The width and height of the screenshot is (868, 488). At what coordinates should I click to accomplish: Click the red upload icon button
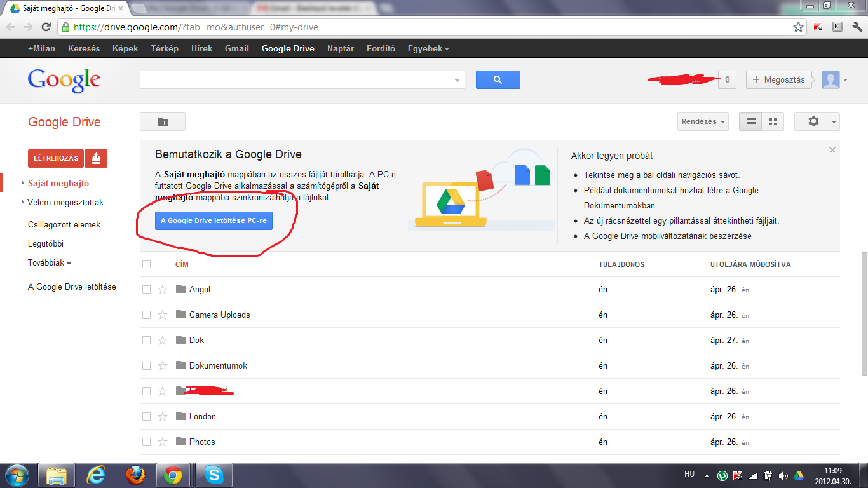pos(96,158)
